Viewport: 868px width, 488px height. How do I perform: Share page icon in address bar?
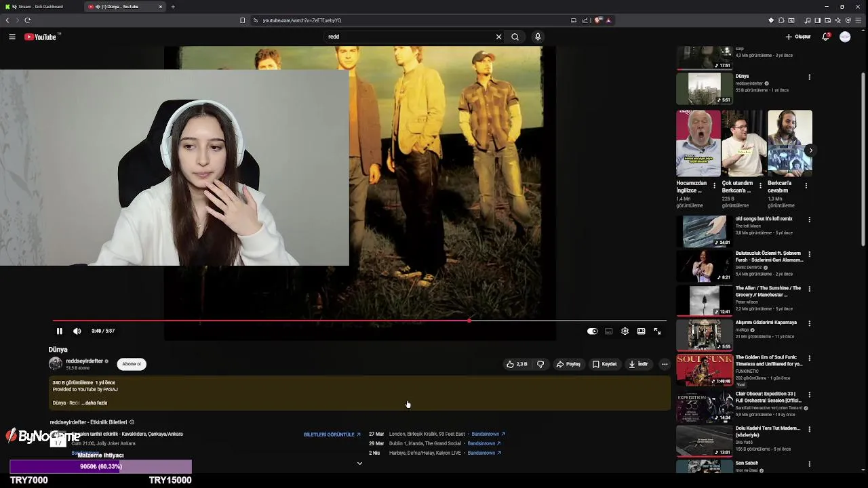point(585,20)
